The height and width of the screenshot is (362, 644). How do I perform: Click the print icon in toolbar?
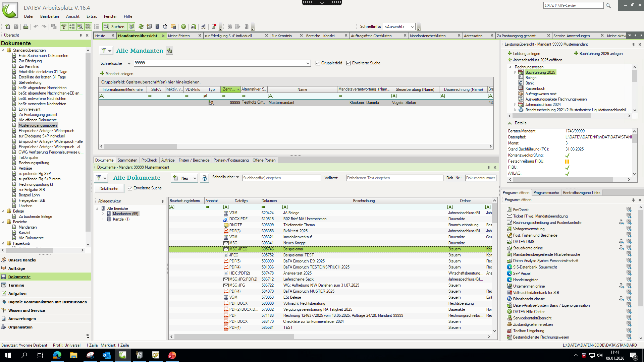[26, 26]
